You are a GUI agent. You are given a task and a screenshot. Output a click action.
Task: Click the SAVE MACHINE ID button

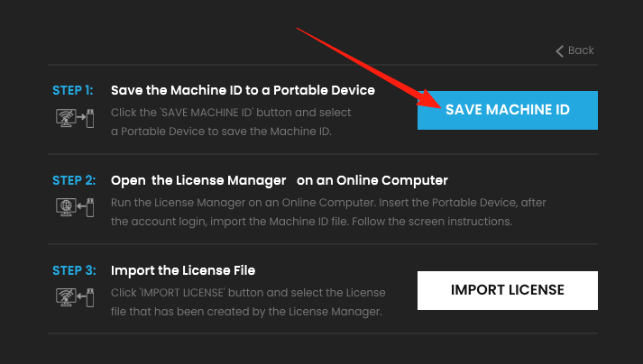point(507,110)
